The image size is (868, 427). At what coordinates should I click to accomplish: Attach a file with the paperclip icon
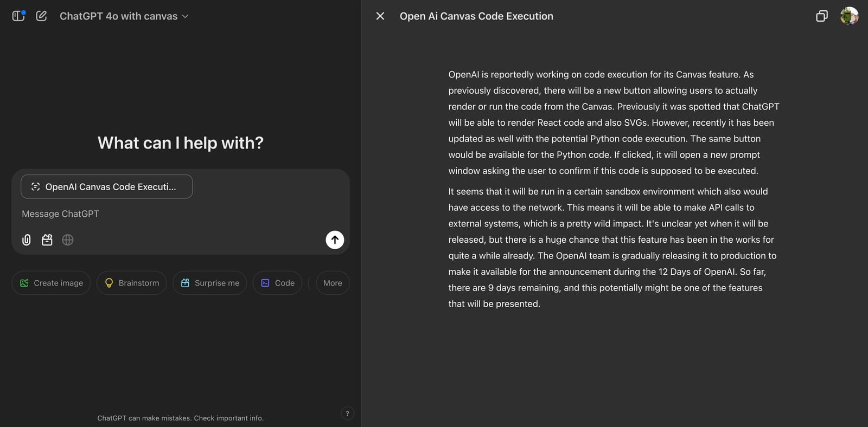tap(26, 240)
